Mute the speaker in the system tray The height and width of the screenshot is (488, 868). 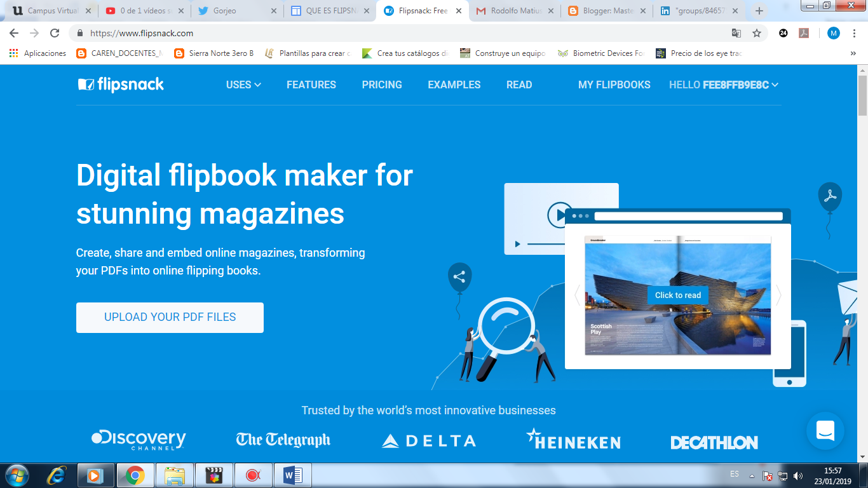[798, 475]
